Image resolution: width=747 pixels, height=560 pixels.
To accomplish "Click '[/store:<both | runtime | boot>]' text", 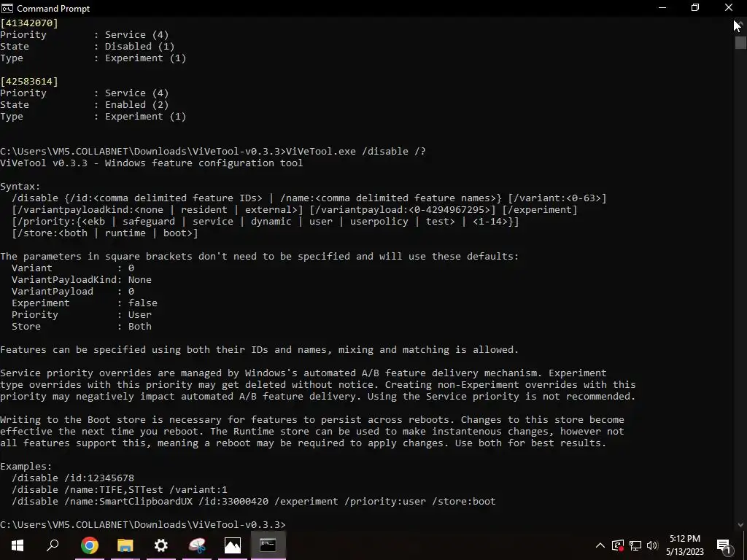I will [105, 233].
